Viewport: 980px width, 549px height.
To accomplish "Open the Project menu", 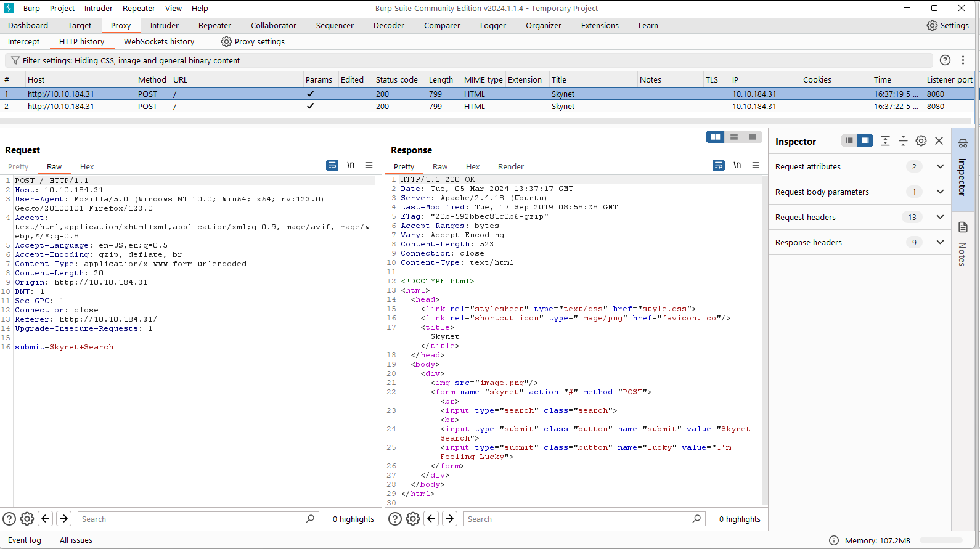I will coord(62,8).
